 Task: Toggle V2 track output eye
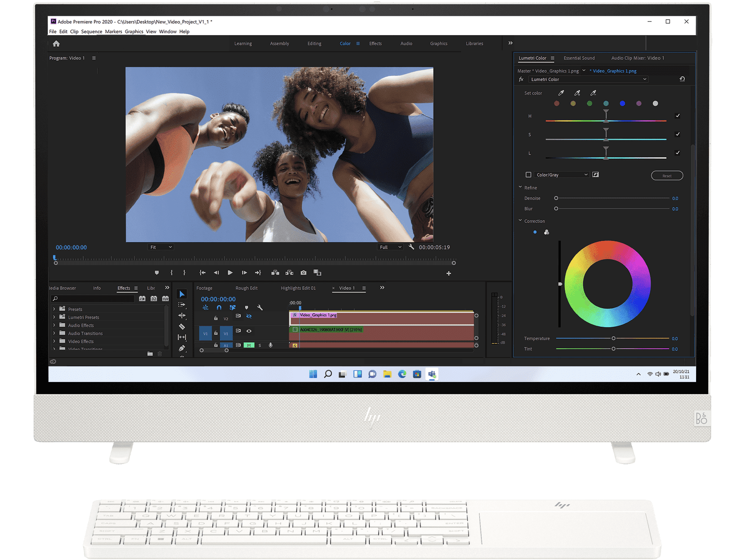[249, 316]
